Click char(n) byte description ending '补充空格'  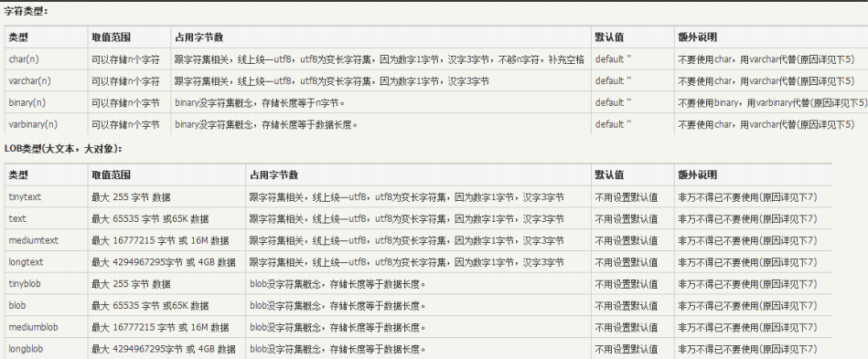pos(380,59)
